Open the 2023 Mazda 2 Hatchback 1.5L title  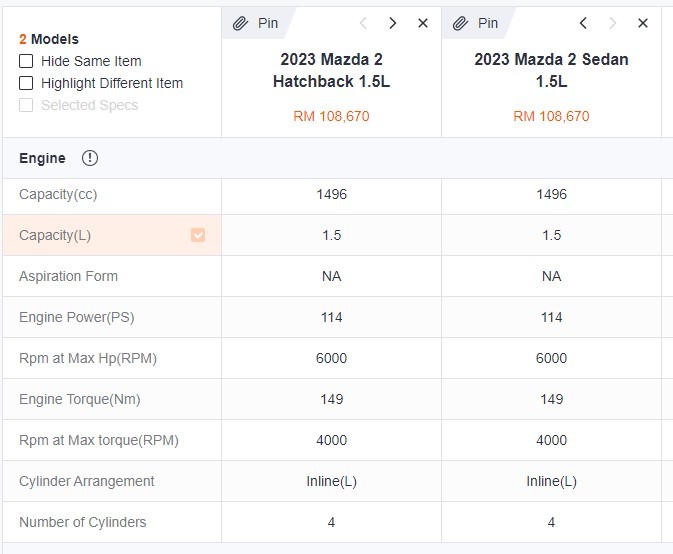point(331,70)
